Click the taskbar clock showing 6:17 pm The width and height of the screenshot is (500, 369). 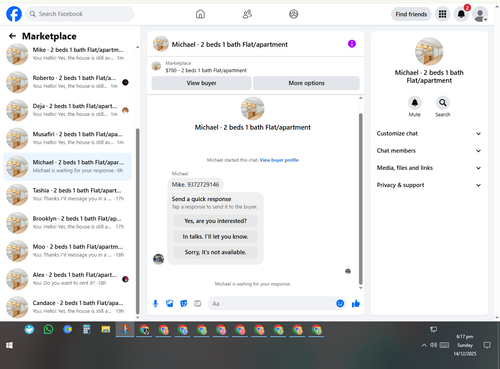point(465,345)
